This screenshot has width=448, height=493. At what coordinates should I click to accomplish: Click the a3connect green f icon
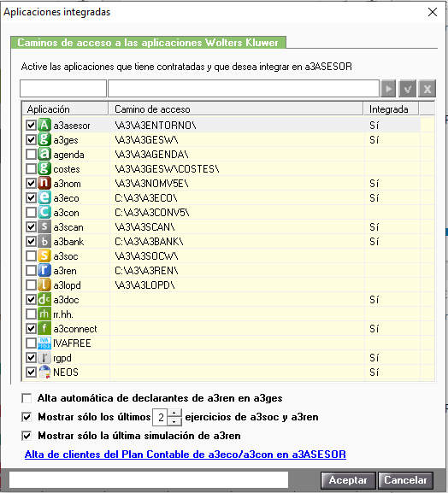click(44, 328)
